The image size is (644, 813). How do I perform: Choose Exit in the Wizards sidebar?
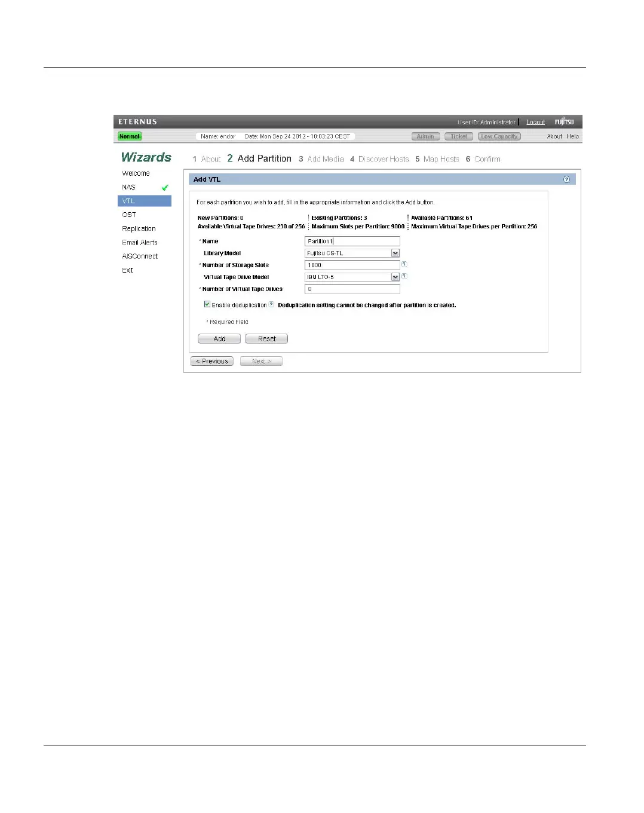point(127,270)
